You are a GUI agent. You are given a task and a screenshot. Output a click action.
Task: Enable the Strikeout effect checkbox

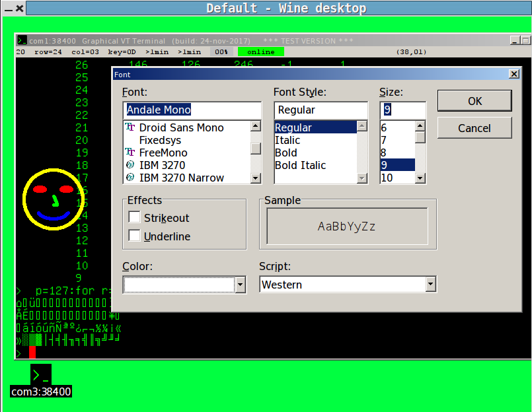tap(134, 217)
